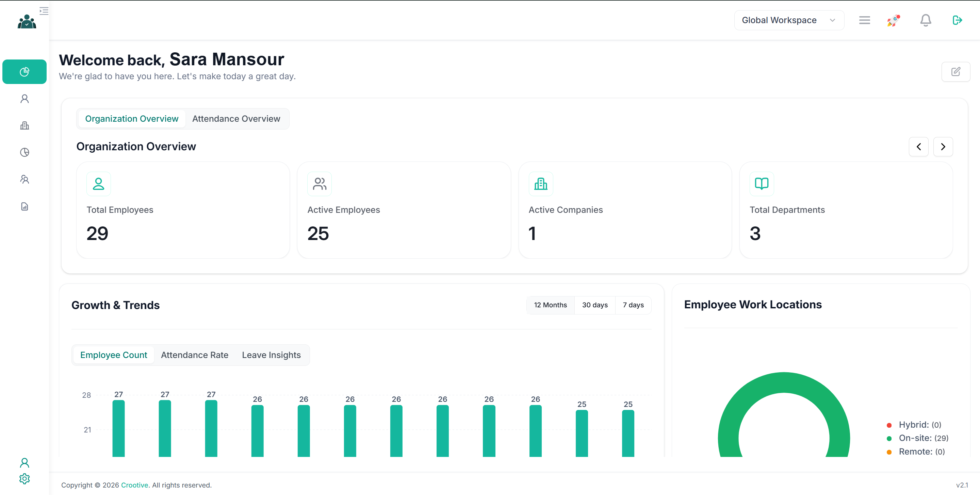The width and height of the screenshot is (980, 495).
Task: Click the Total Departments value 3
Action: 755,233
